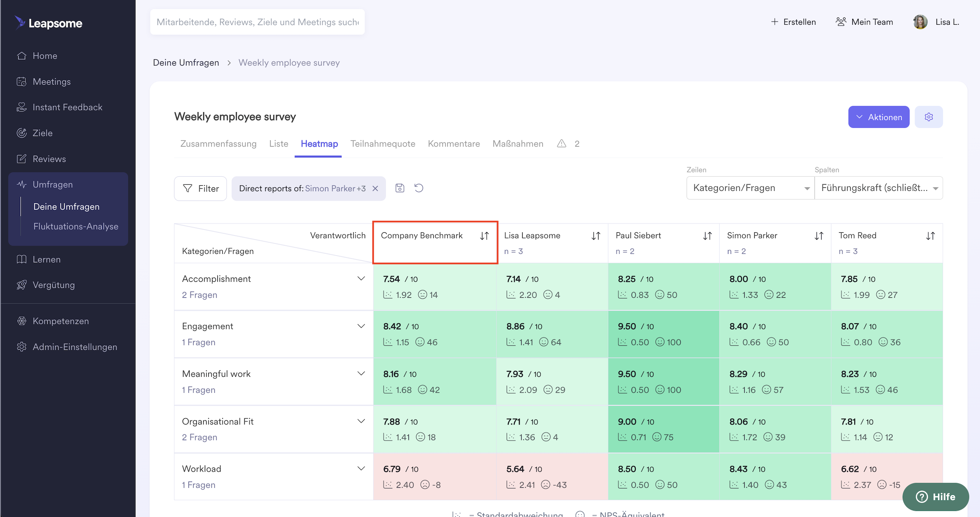Open Vergütung section
The height and width of the screenshot is (517, 980).
pyautogui.click(x=46, y=285)
